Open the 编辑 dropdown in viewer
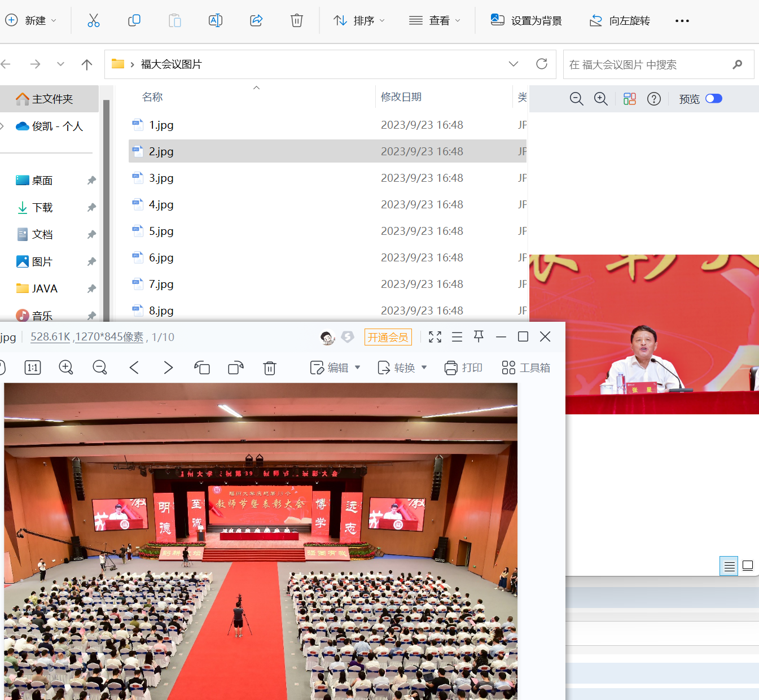The image size is (759, 700). (335, 368)
